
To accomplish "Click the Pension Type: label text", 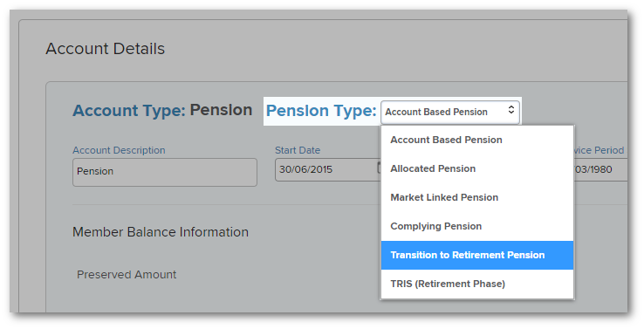I will [x=321, y=111].
